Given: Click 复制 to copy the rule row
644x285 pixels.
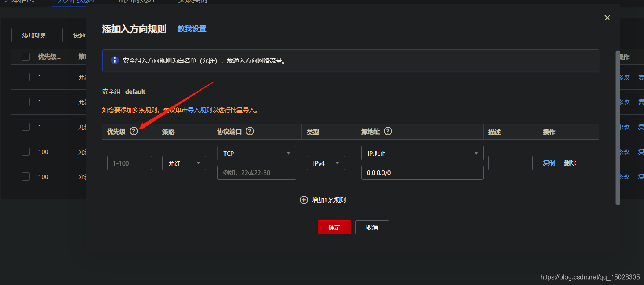Looking at the screenshot, I should [x=549, y=163].
